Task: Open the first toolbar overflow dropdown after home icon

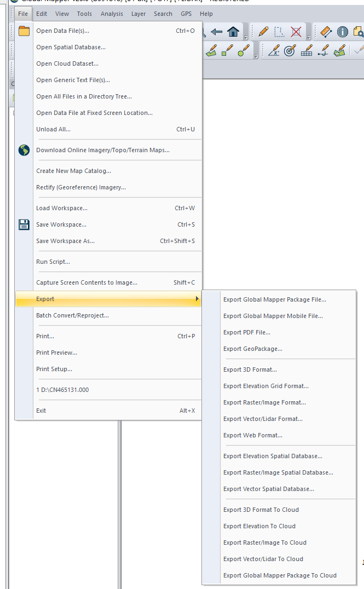Action: click(x=246, y=37)
